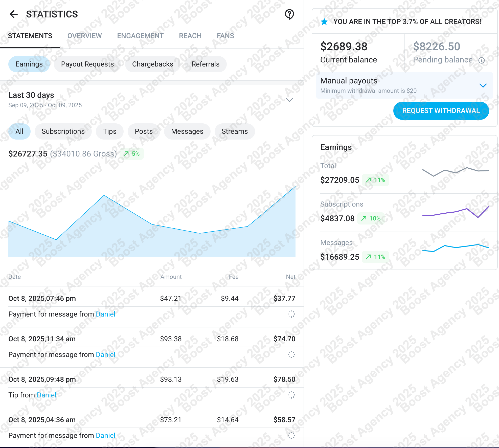The image size is (499, 448).
Task: Filter earnings by Tips
Action: pos(109,131)
